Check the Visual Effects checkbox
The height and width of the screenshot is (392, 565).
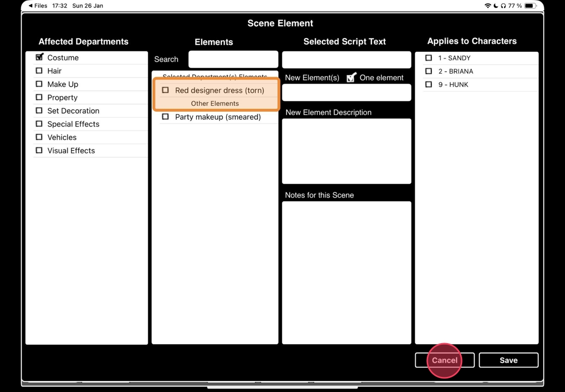[x=39, y=151]
